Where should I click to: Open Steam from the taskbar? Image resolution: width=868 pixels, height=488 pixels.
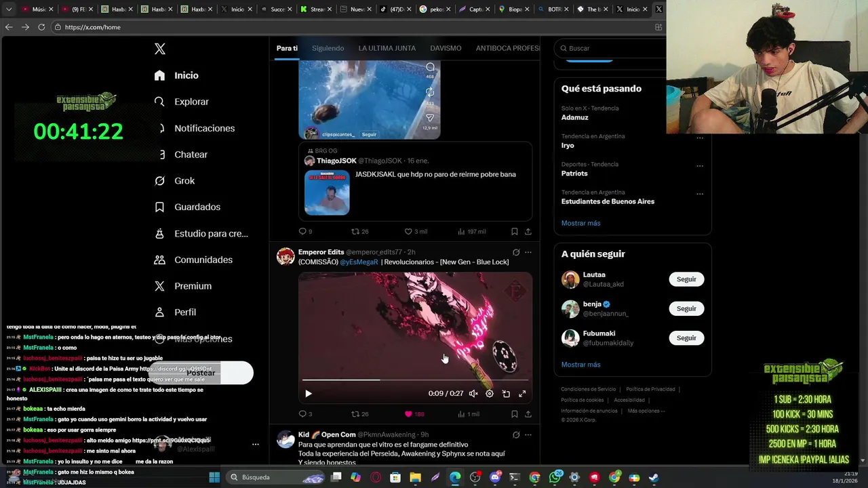tap(654, 477)
